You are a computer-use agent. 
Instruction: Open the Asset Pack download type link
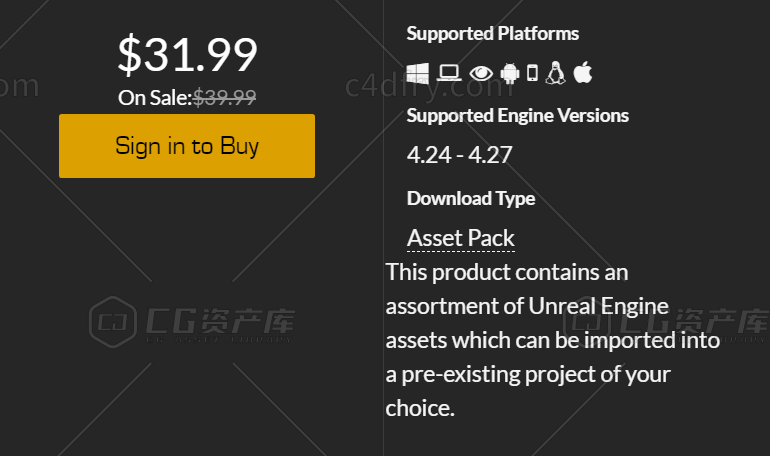461,238
